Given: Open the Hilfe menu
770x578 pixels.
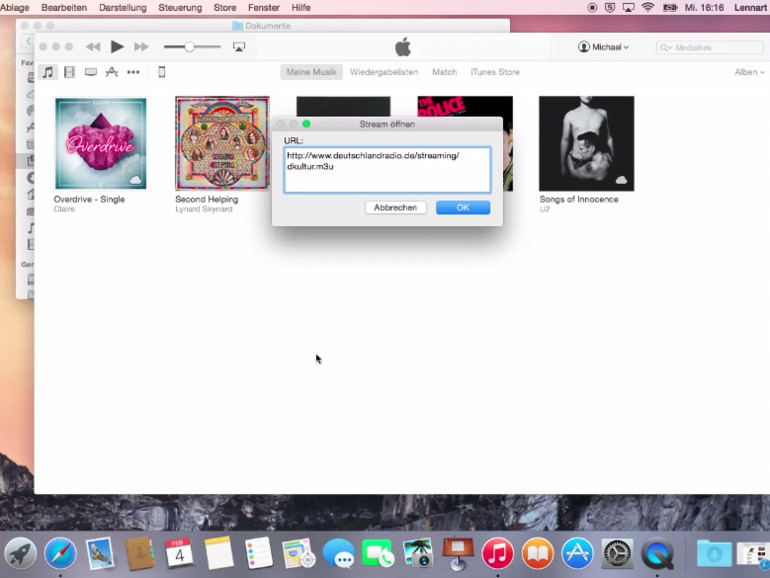Looking at the screenshot, I should pos(301,7).
